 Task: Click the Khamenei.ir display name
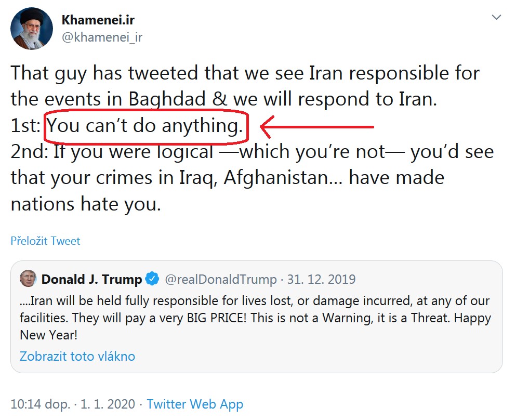point(98,20)
